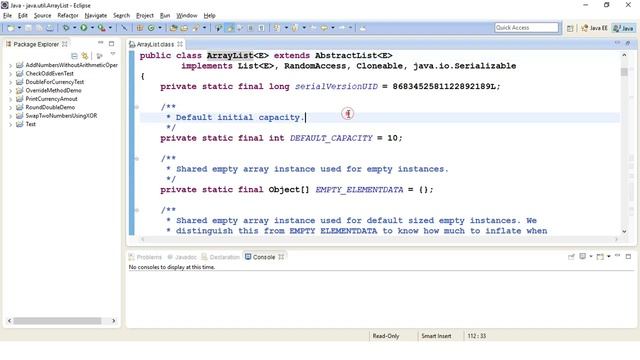The image size is (640, 360).
Task: Select the Console tab
Action: coord(264,257)
